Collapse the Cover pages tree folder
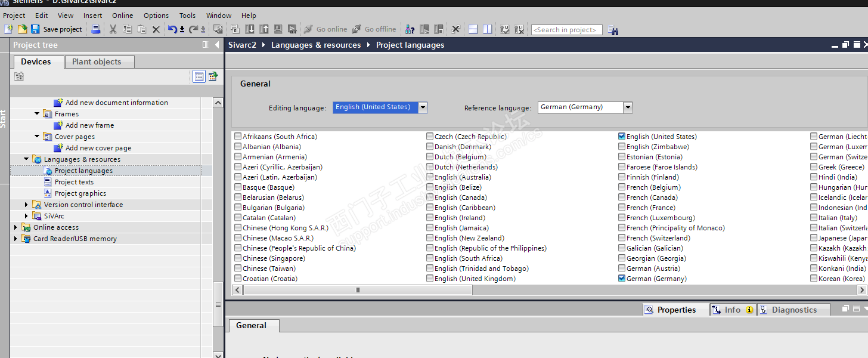This screenshot has height=358, width=868. click(x=37, y=136)
